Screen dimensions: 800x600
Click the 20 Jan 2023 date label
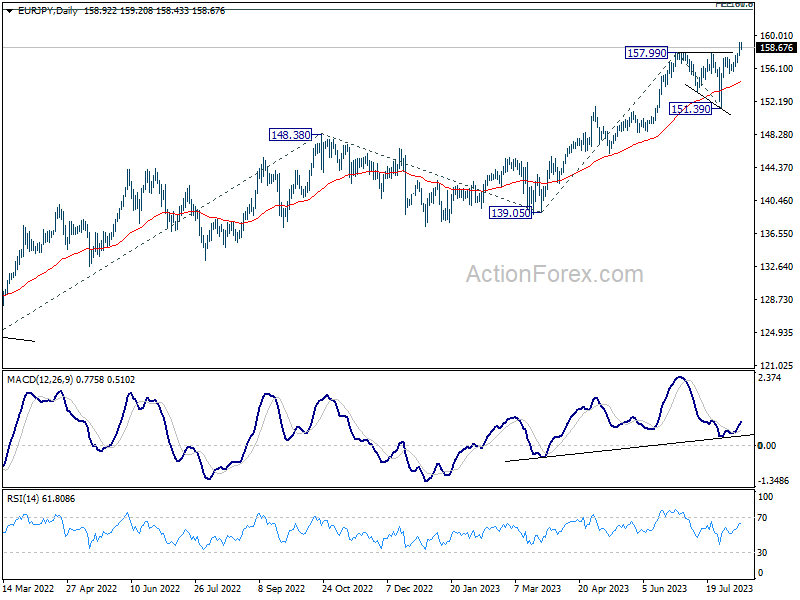click(x=475, y=589)
